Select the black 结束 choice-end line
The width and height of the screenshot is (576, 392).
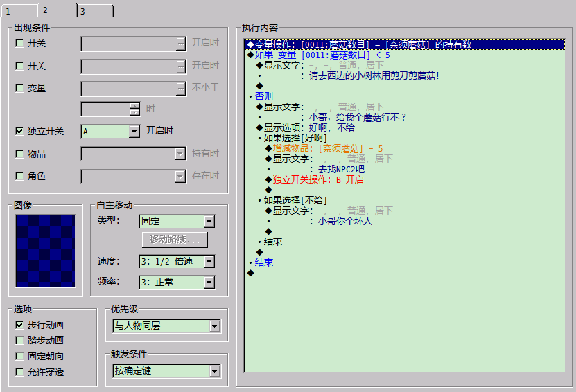pos(405,242)
